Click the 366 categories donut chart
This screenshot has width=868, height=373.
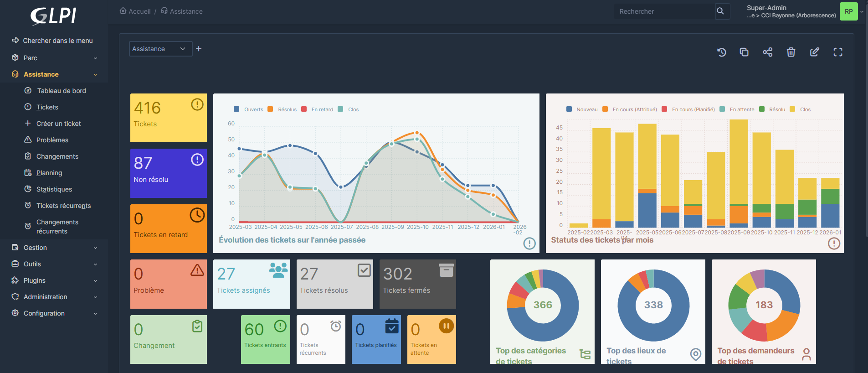pos(543,305)
